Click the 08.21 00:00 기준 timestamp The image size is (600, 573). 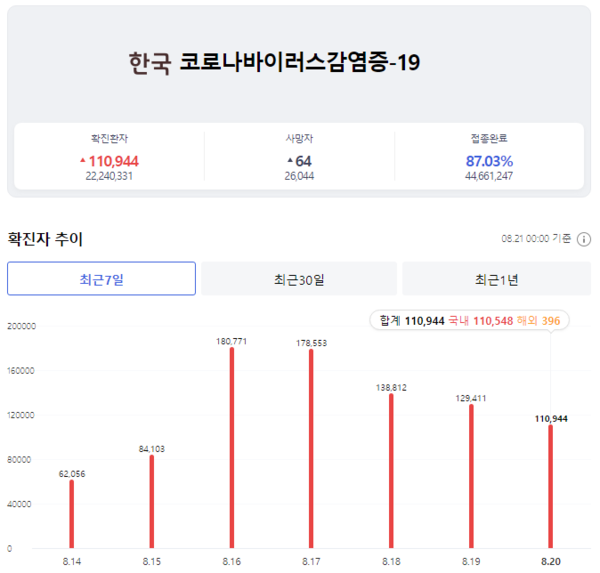click(x=536, y=239)
